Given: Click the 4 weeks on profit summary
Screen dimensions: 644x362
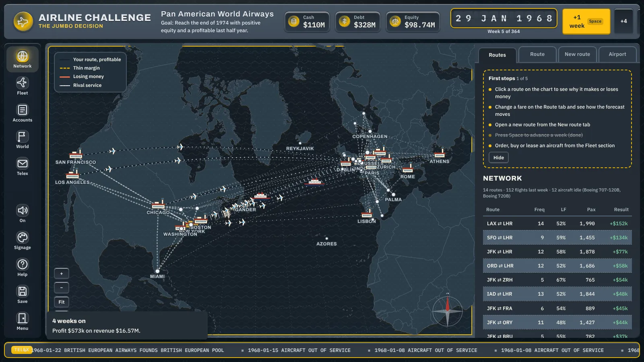Looking at the screenshot, I should click(127, 325).
